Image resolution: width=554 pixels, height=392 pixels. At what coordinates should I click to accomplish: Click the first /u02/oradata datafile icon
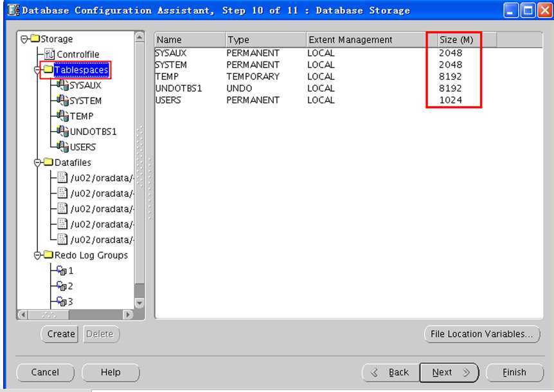pos(62,177)
